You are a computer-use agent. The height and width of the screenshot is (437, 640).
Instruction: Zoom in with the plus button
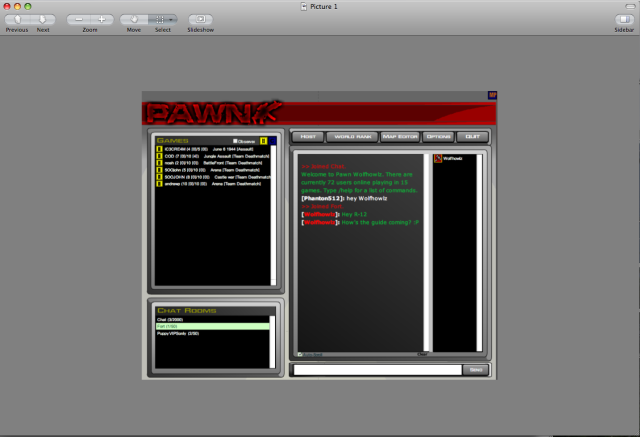pos(102,19)
